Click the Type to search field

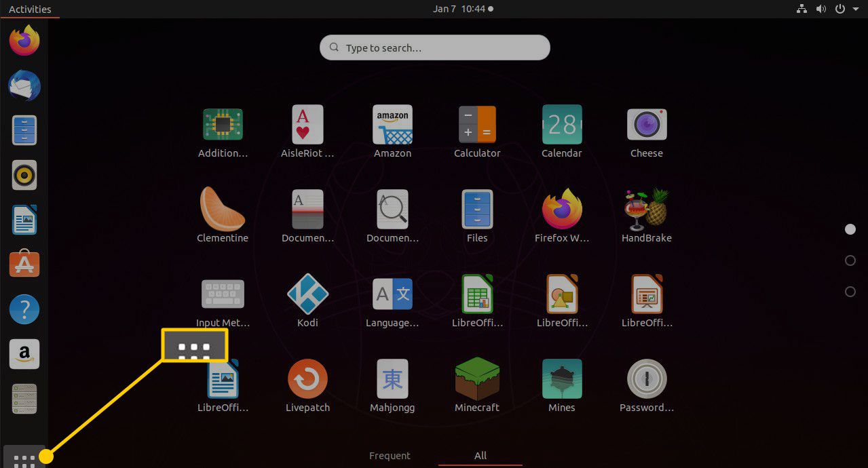(x=434, y=48)
